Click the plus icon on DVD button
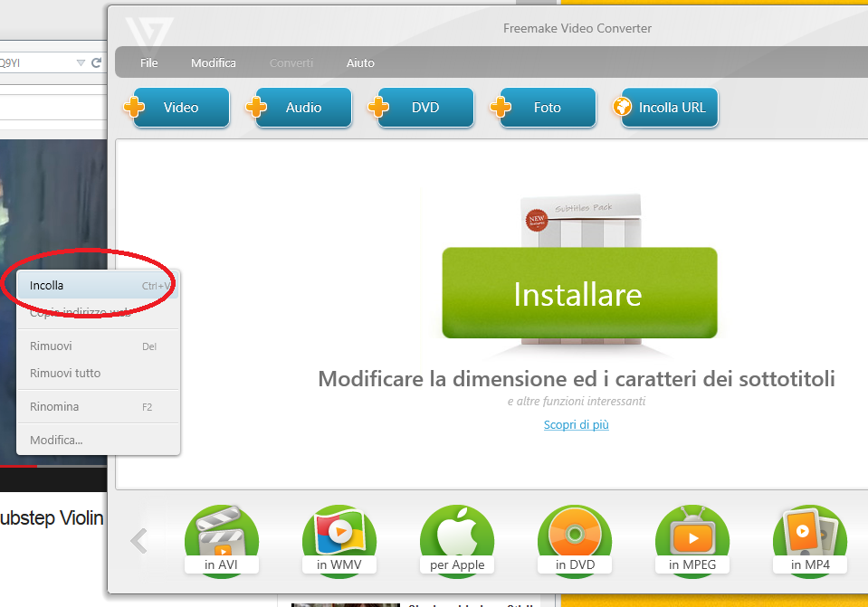The width and height of the screenshot is (868, 607). (x=378, y=107)
